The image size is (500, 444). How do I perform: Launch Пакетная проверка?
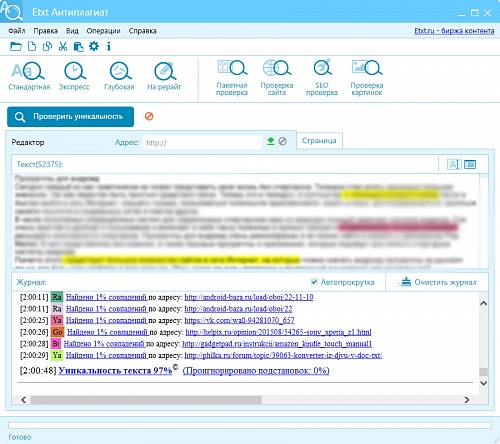(232, 78)
